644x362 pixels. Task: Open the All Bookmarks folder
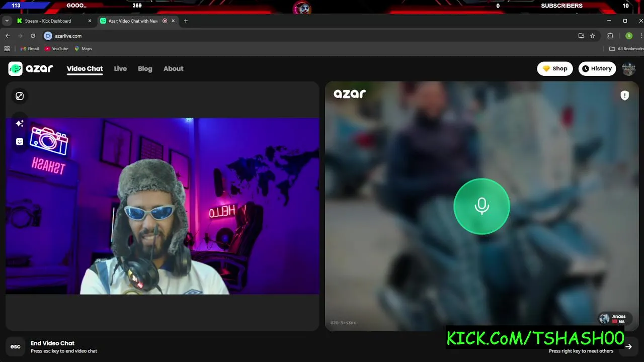pos(626,49)
